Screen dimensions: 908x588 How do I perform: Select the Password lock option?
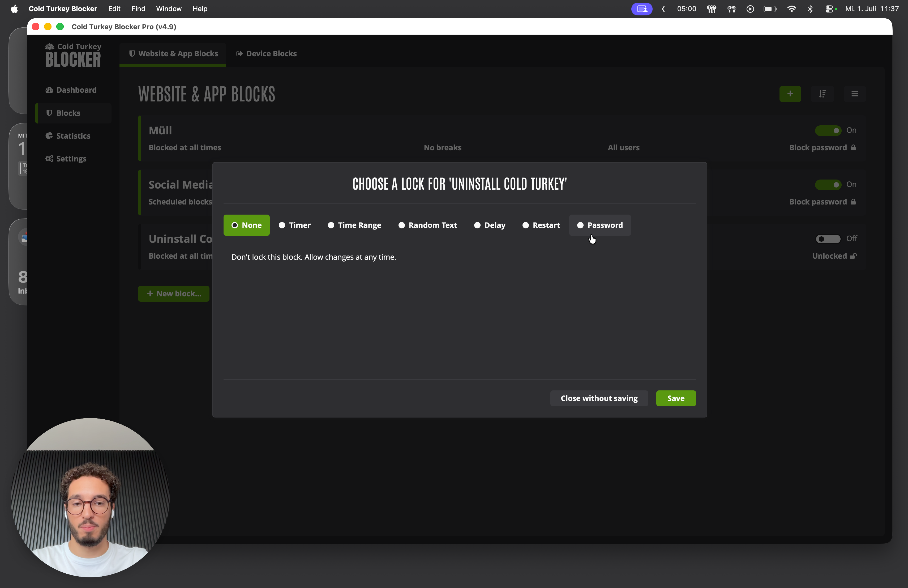pos(600,225)
